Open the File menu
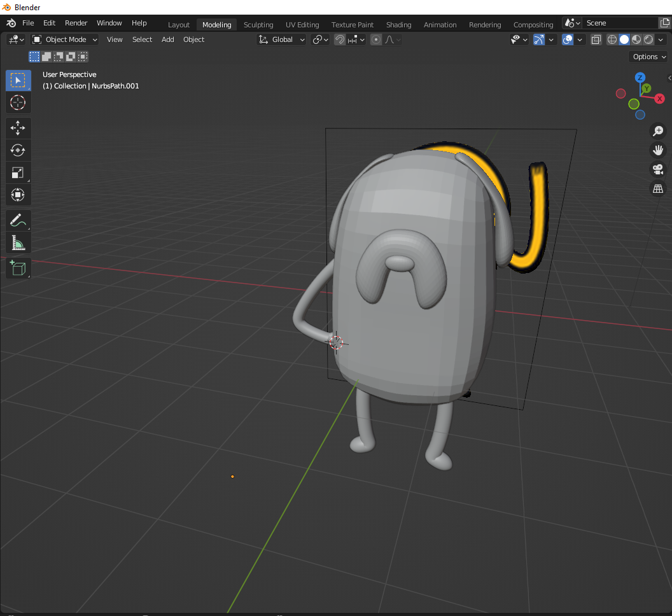 click(28, 23)
